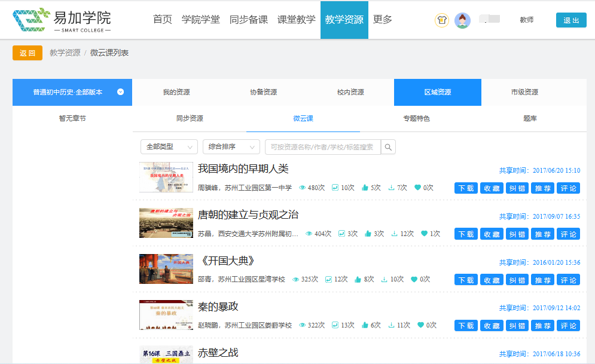The width and height of the screenshot is (595, 364).
Task: Open the 更多 navigation menu
Action: pyautogui.click(x=383, y=19)
